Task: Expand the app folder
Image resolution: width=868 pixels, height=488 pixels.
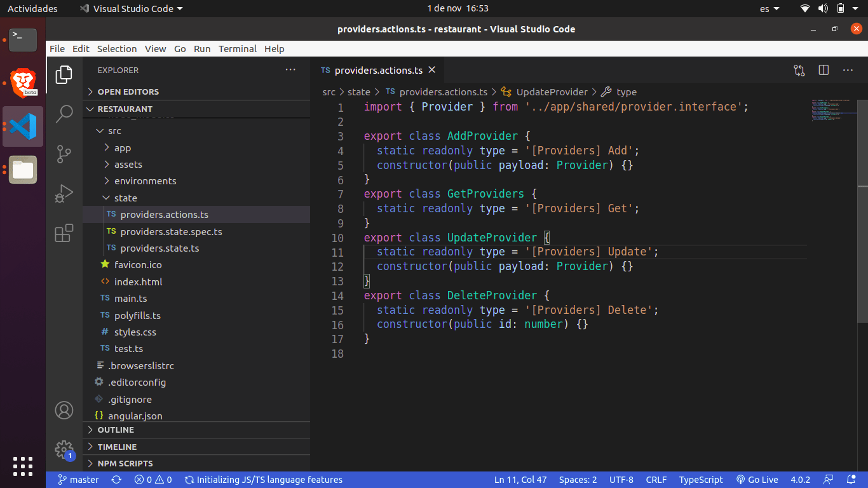Action: point(196,147)
